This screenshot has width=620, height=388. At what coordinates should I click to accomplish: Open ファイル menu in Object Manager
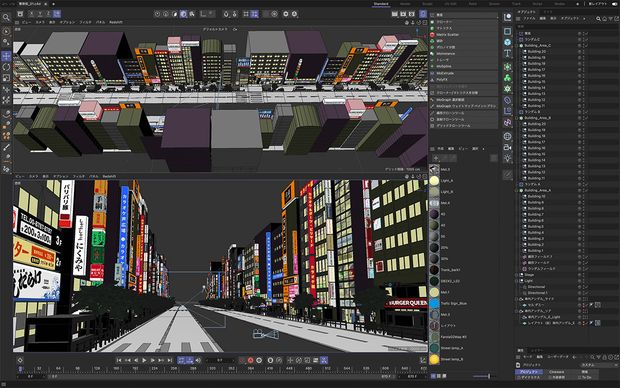pos(529,19)
